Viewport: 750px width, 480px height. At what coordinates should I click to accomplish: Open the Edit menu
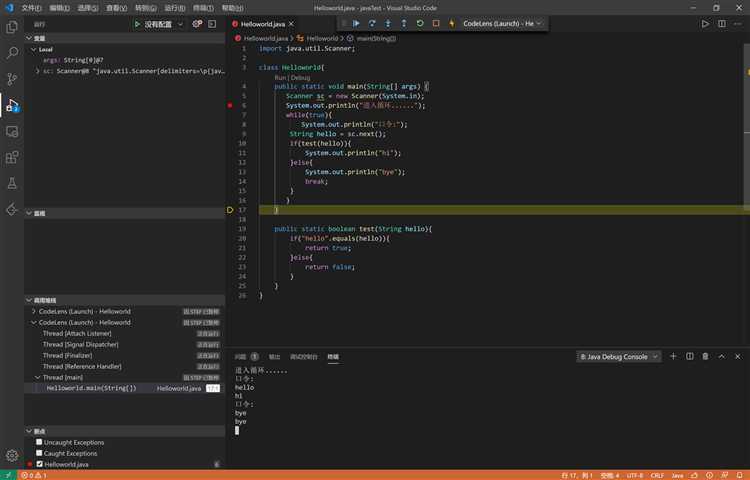(59, 8)
